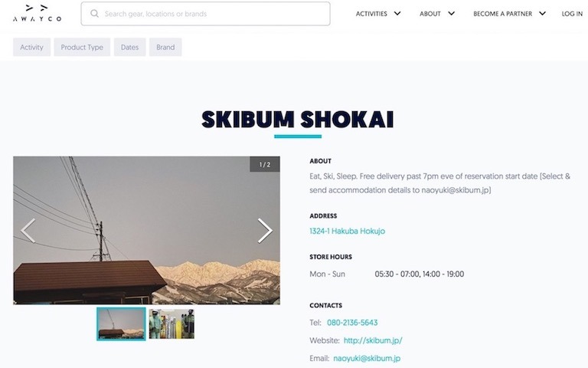The image size is (588, 368).
Task: Focus the gear search field
Action: [x=205, y=14]
